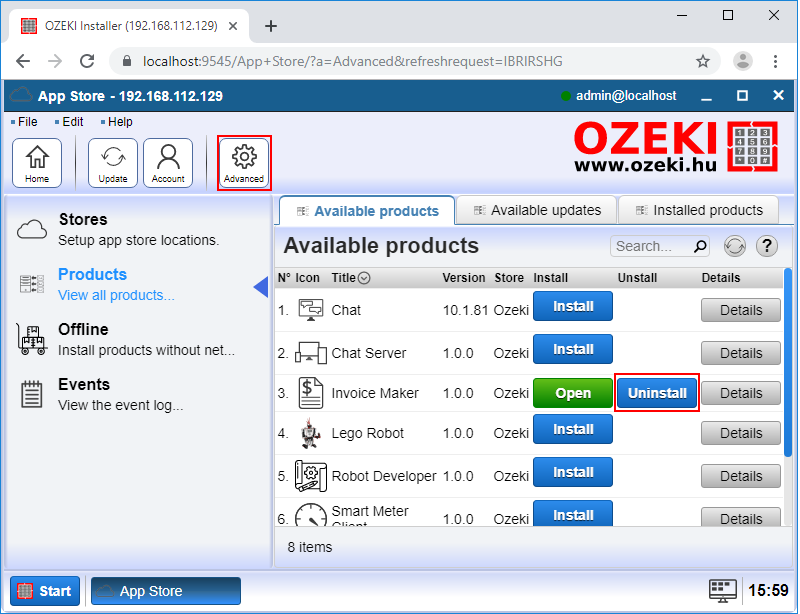The width and height of the screenshot is (800, 614).
Task: Click the Chat Server product icon
Action: click(311, 353)
